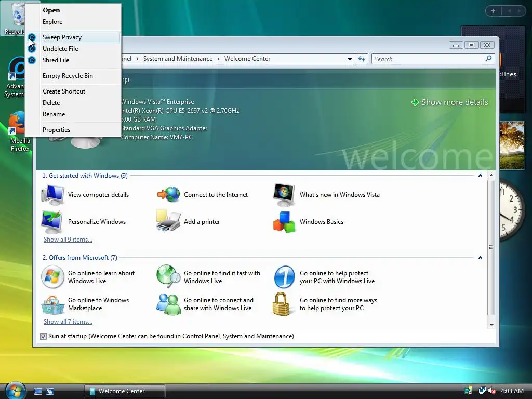
Task: Click the Add a printer icon
Action: coord(168,221)
